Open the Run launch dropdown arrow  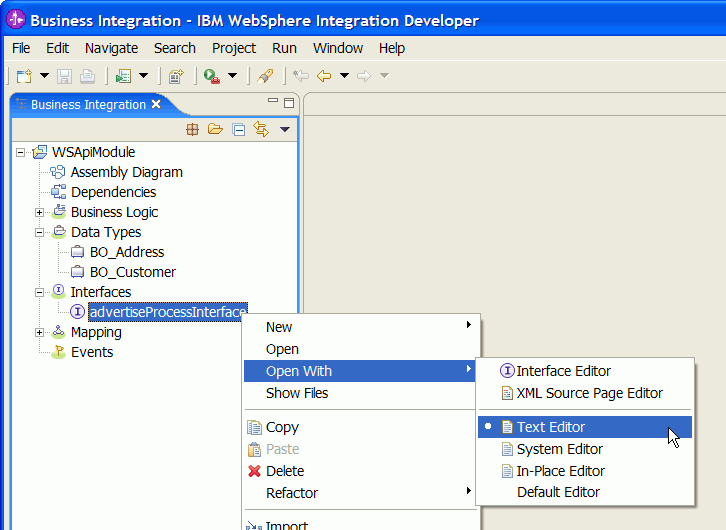[x=232, y=75]
